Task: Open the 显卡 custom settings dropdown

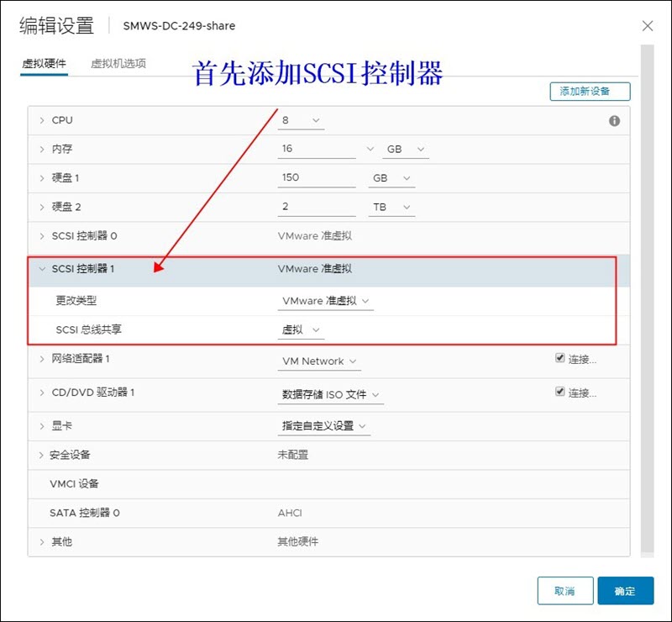Action: [x=325, y=426]
